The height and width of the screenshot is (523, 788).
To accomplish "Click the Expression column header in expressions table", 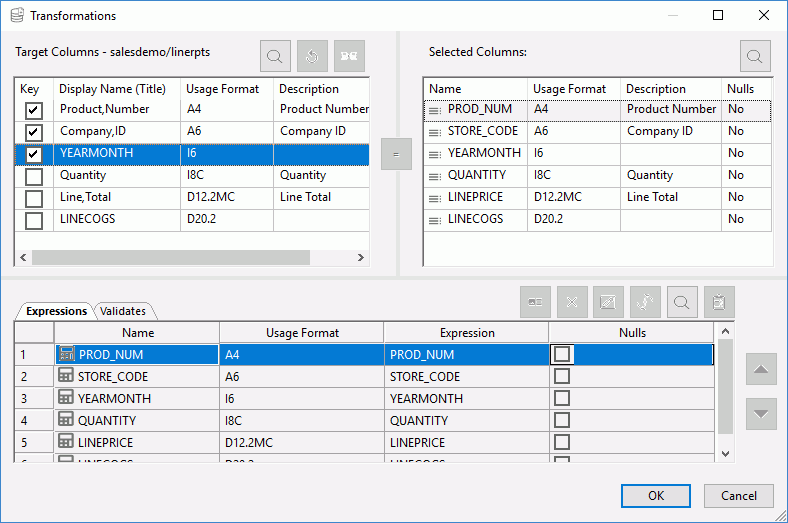I will click(467, 333).
